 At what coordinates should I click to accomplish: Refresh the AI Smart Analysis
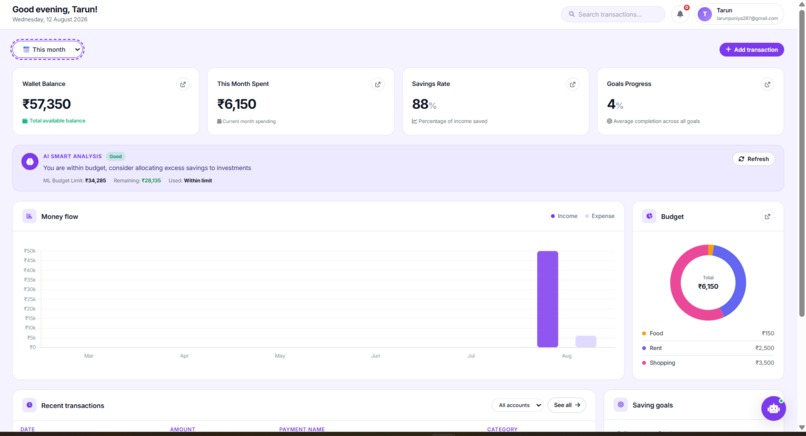coord(754,159)
